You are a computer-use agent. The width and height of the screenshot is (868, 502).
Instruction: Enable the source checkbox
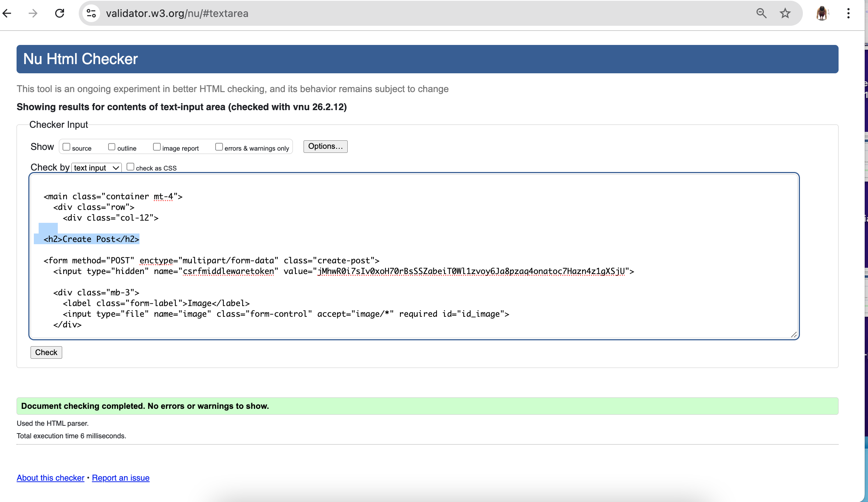click(66, 146)
